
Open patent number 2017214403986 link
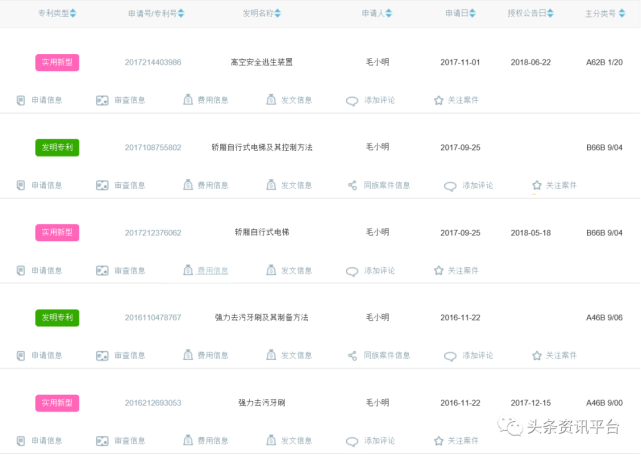click(153, 62)
